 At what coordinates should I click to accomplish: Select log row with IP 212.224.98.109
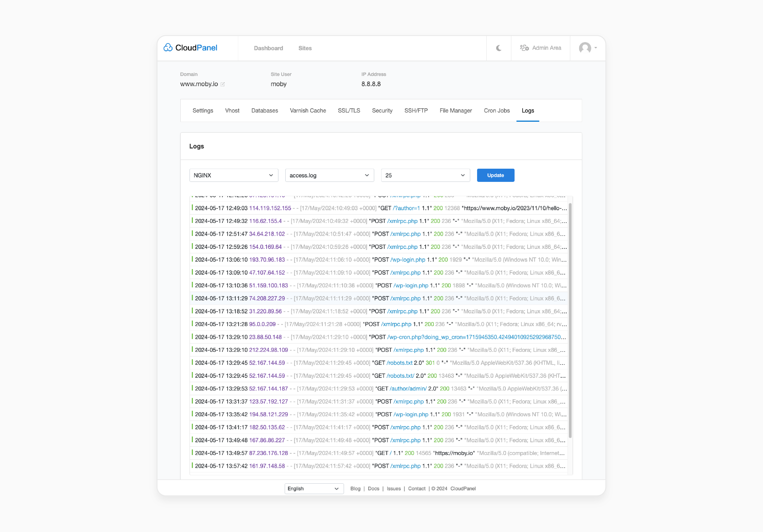[x=379, y=350]
